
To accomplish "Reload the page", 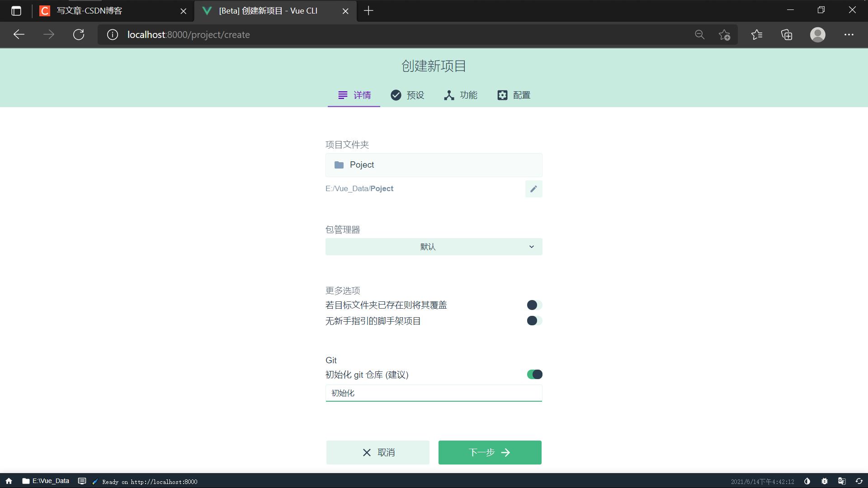I will click(x=79, y=35).
